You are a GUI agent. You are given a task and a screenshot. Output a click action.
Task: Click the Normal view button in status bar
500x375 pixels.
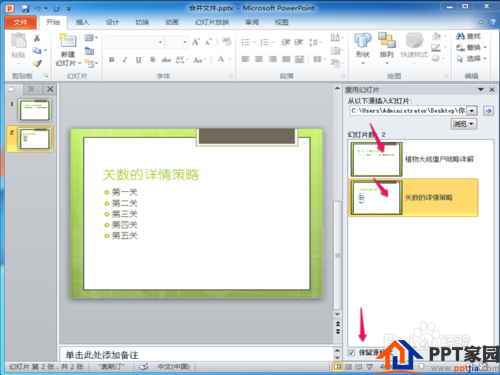point(338,367)
